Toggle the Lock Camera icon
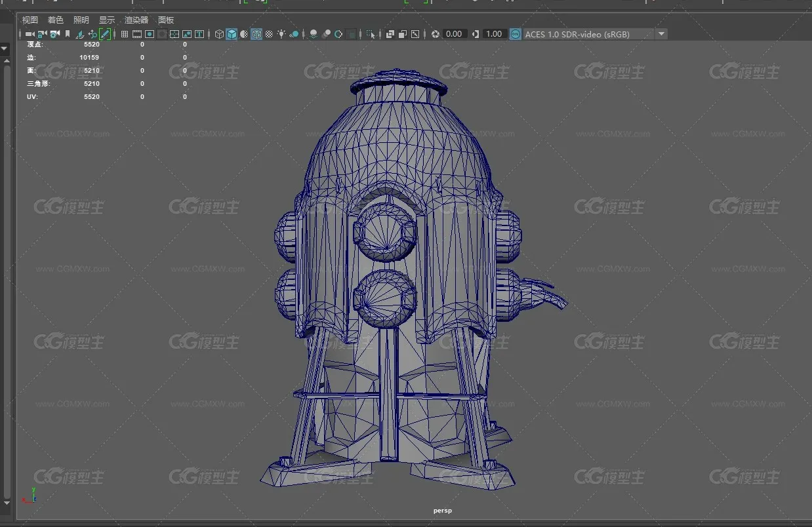Viewport: 812px width, 527px height. [x=42, y=34]
